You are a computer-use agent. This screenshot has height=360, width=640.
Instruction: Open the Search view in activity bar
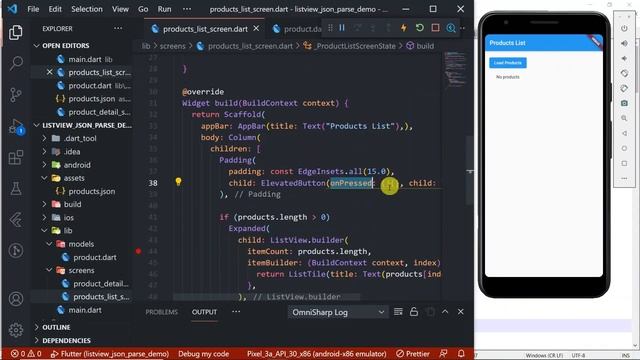click(x=16, y=63)
